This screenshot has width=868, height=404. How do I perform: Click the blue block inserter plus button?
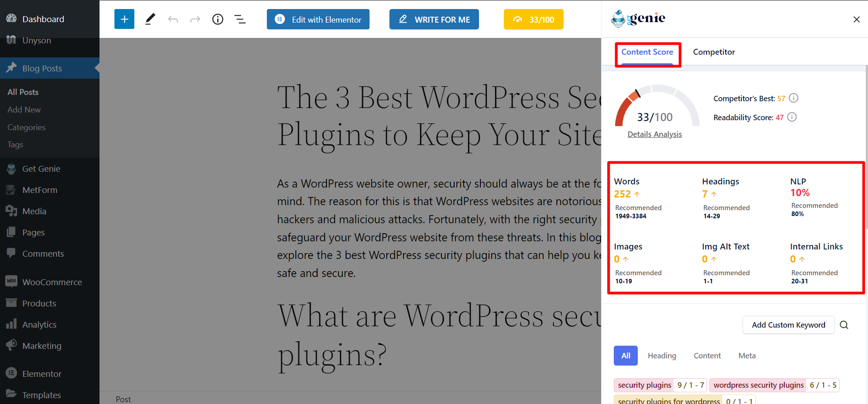coord(124,19)
